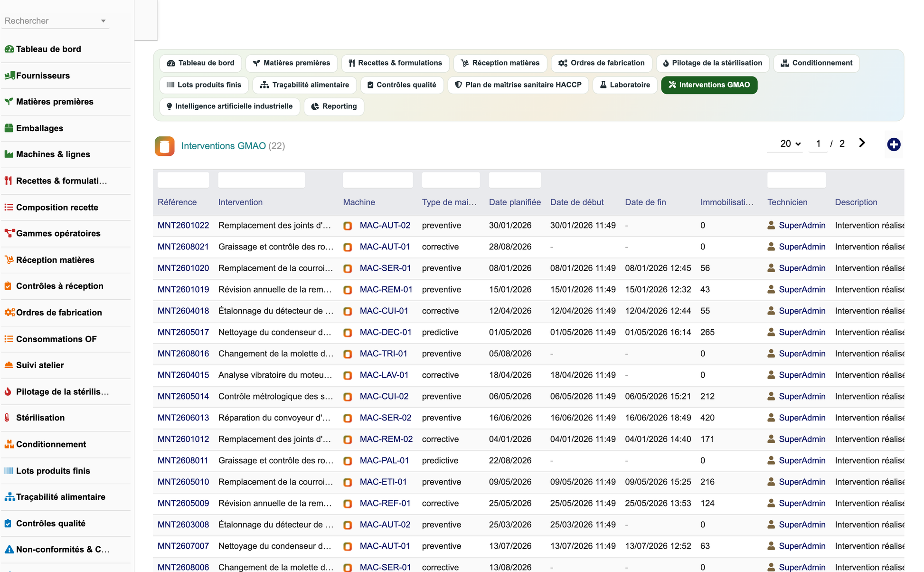
Task: Click the Gammes opératoires sidebar diagram icon
Action: point(9,233)
